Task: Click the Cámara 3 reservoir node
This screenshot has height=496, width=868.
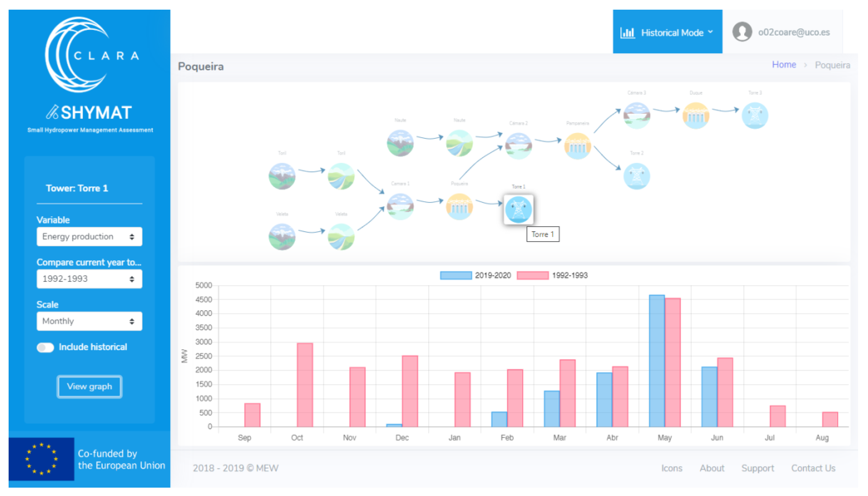Action: (636, 115)
